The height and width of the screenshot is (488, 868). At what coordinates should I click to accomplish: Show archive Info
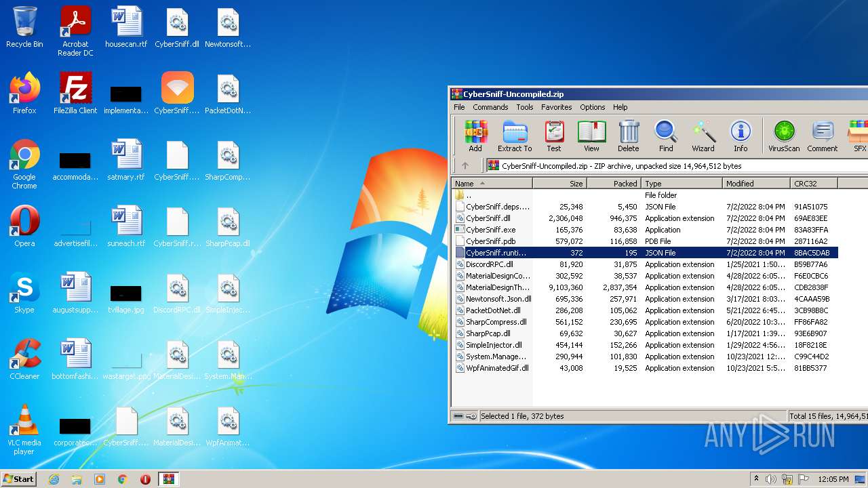pyautogui.click(x=741, y=136)
